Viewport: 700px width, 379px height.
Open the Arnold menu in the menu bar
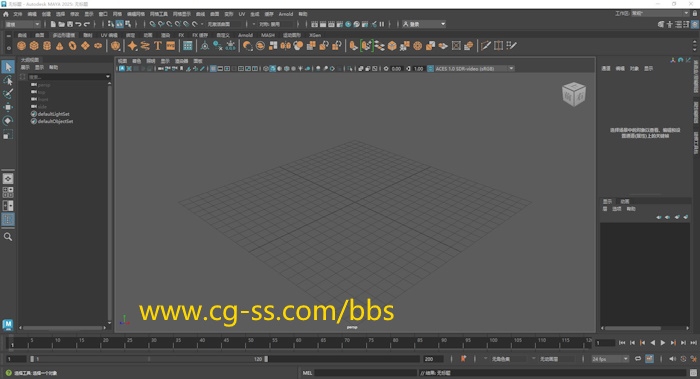click(286, 14)
